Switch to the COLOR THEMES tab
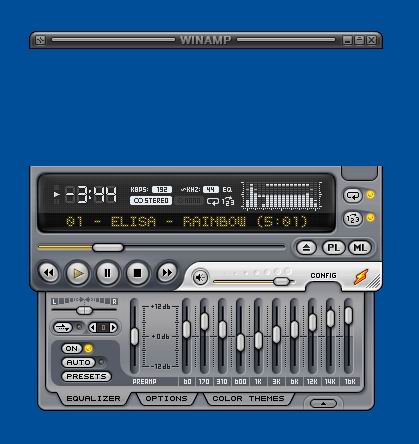The image size is (419, 444). click(x=248, y=399)
